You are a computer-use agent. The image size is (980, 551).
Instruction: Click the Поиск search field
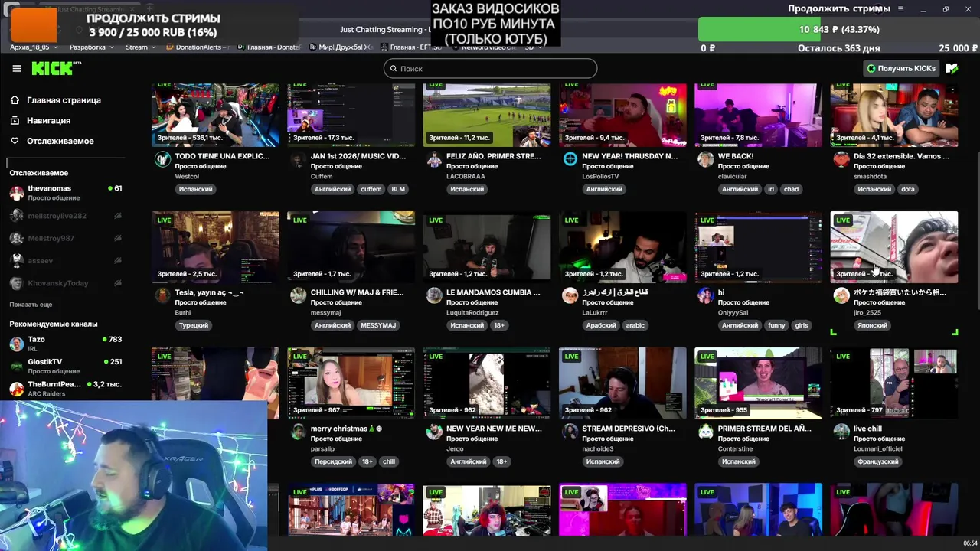click(x=490, y=69)
